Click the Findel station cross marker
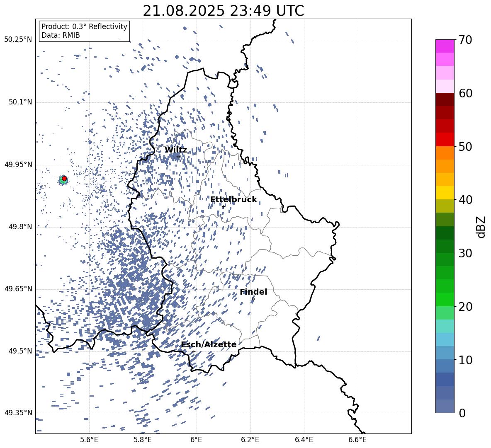 (x=253, y=299)
